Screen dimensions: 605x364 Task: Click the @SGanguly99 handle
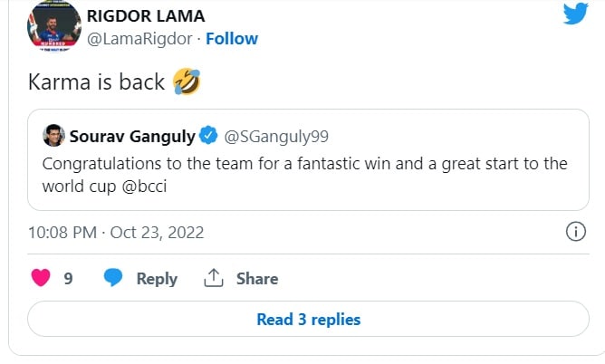tap(275, 137)
